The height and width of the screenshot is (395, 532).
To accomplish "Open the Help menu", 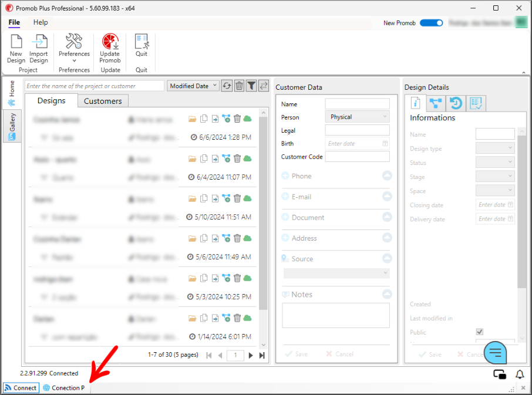I will [41, 22].
